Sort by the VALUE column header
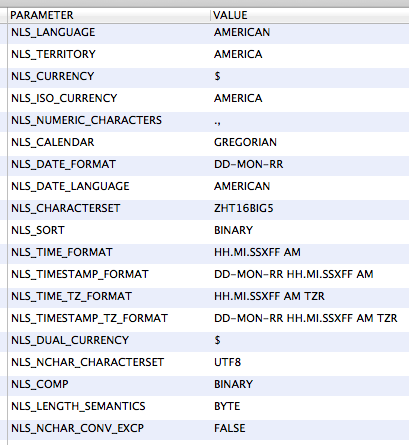This screenshot has height=445, width=409. click(x=310, y=15)
